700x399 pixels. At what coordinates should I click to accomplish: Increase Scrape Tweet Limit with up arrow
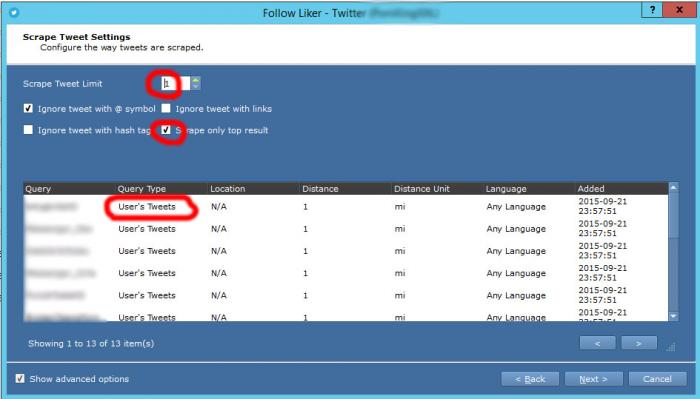tap(196, 80)
